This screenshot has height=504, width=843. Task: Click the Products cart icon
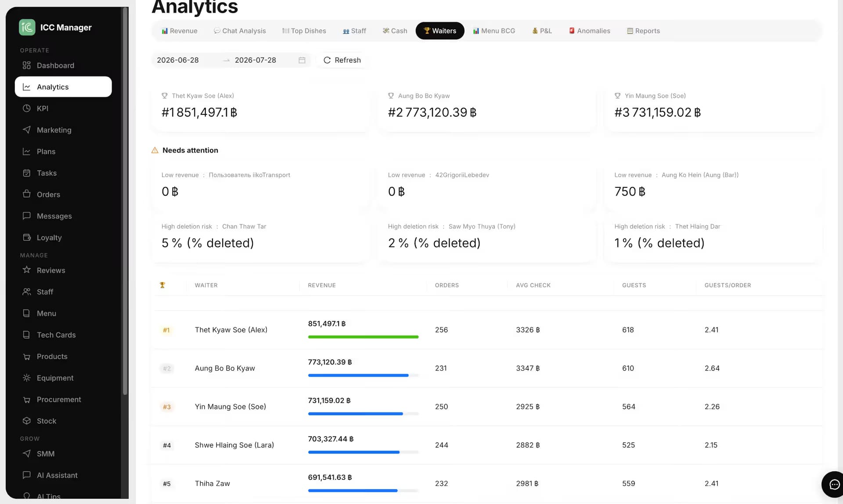point(27,357)
